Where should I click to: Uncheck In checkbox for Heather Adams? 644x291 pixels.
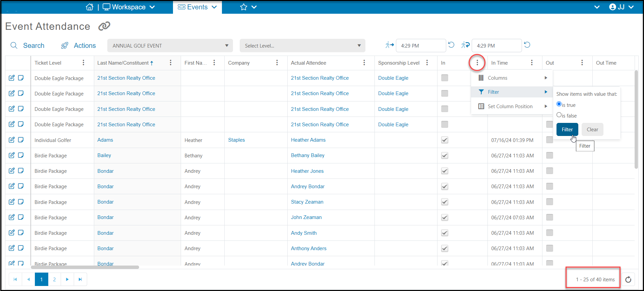[x=445, y=140]
